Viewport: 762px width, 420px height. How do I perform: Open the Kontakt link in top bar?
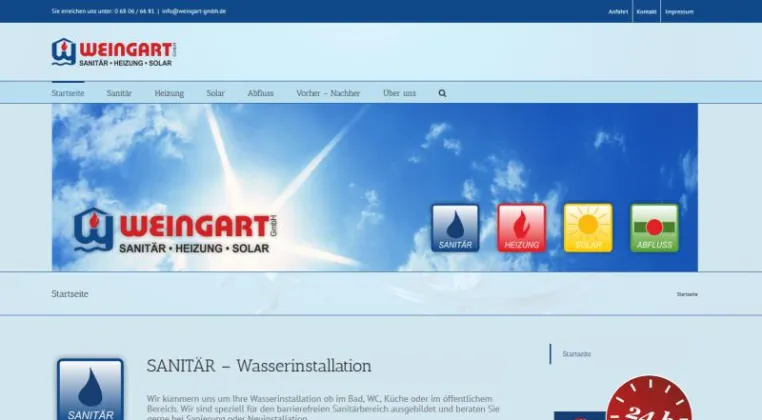click(x=646, y=12)
